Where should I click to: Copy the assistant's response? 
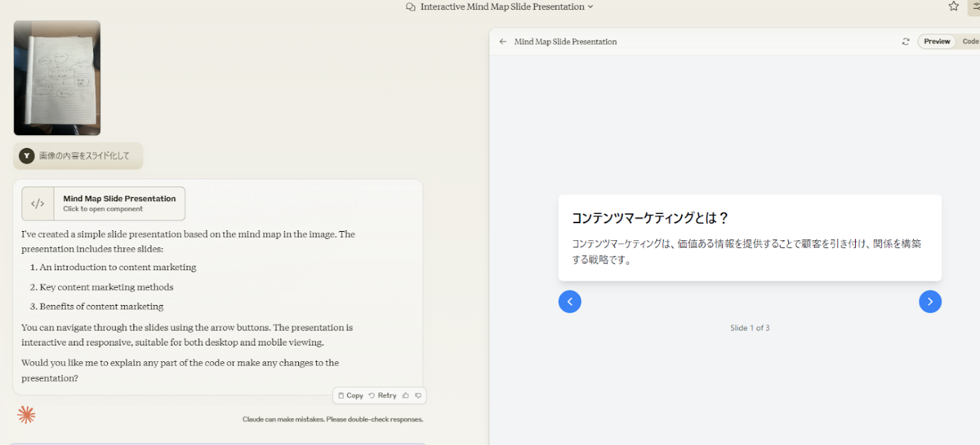point(351,395)
